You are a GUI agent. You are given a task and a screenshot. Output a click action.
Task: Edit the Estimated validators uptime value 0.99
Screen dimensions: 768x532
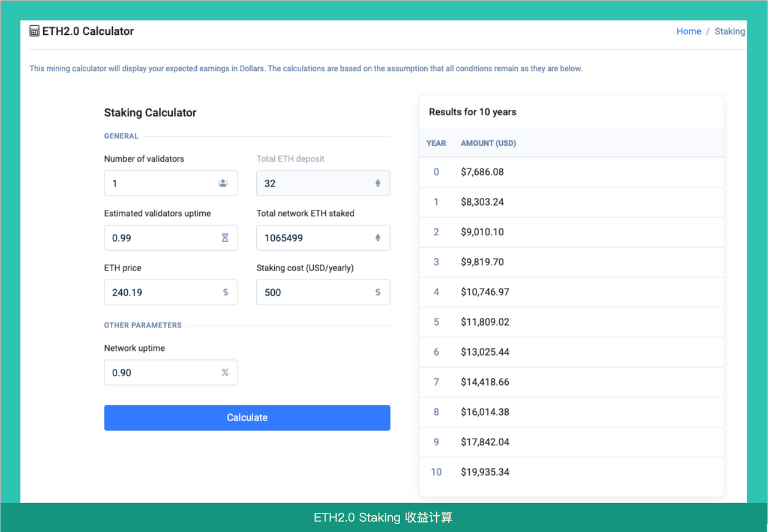tap(171, 238)
